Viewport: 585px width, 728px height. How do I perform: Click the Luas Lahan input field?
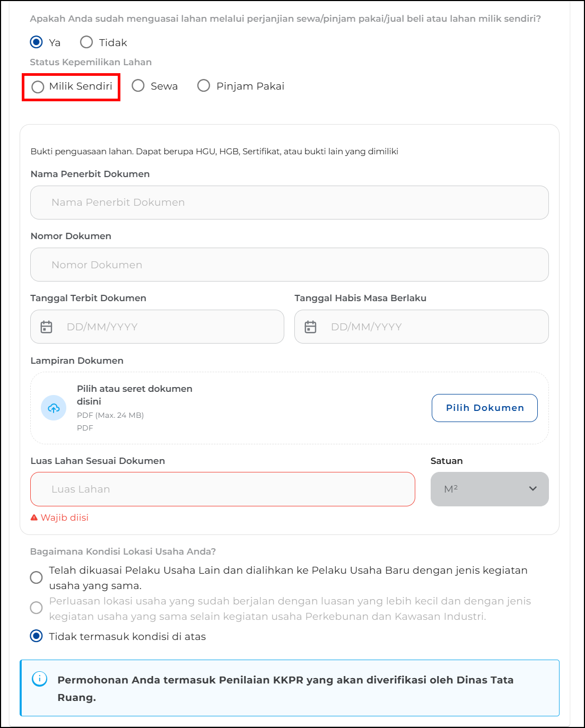click(223, 489)
